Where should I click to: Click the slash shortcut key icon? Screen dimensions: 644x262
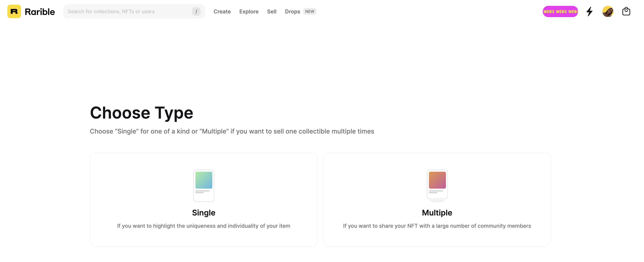[196, 11]
